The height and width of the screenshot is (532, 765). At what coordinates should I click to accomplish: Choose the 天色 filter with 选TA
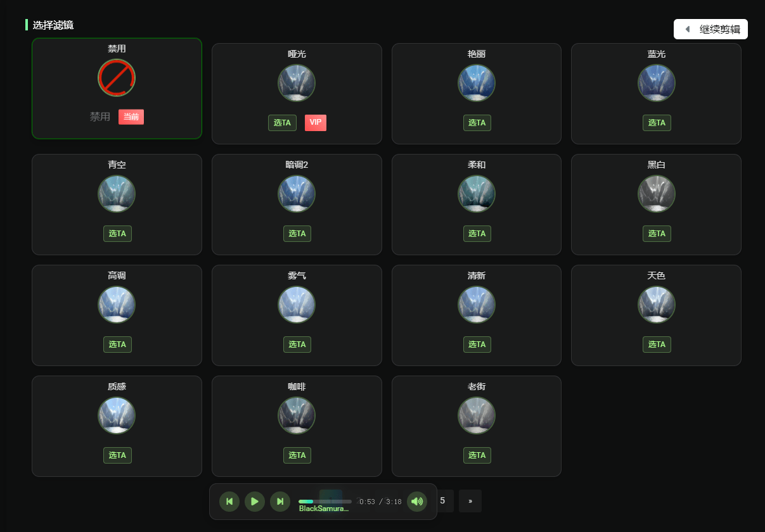point(657,345)
